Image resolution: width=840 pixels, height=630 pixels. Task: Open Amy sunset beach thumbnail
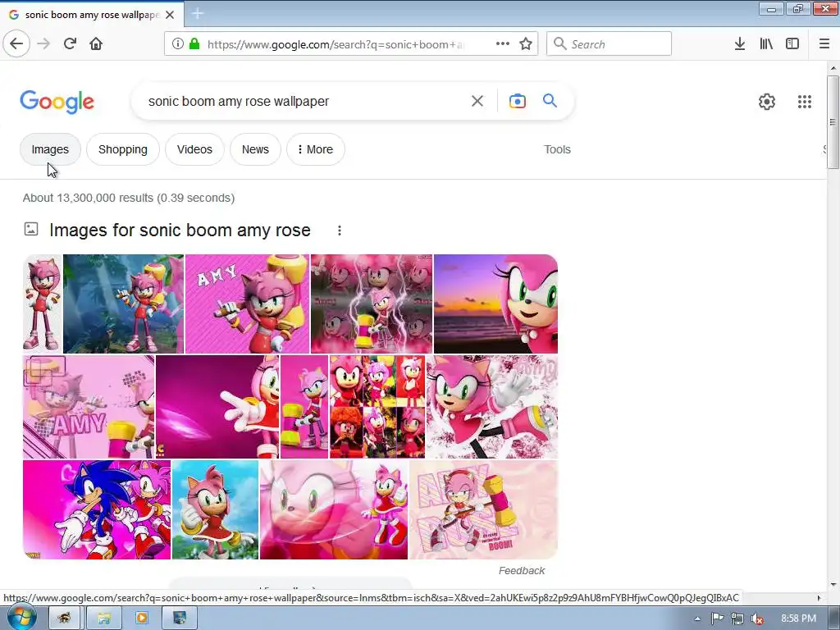[495, 304]
